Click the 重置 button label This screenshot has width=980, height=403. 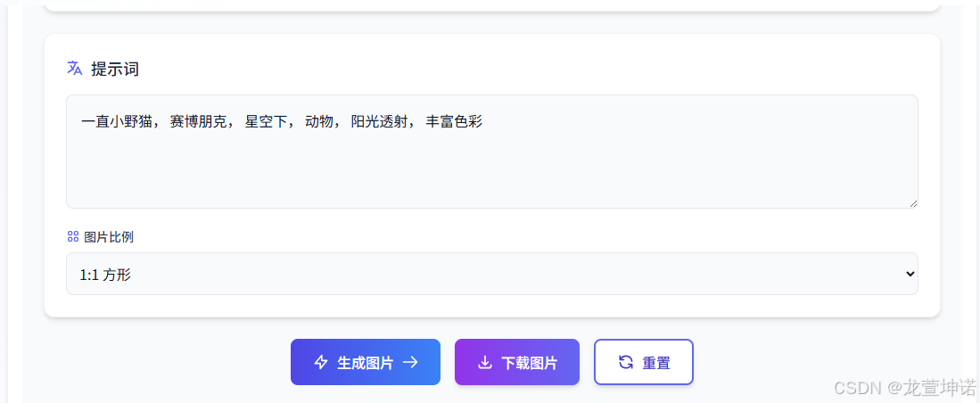click(x=656, y=363)
